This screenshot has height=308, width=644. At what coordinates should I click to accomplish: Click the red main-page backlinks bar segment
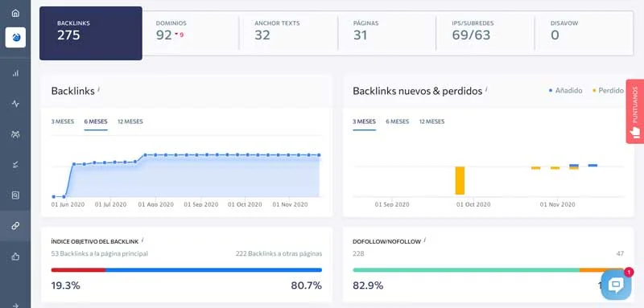78,270
